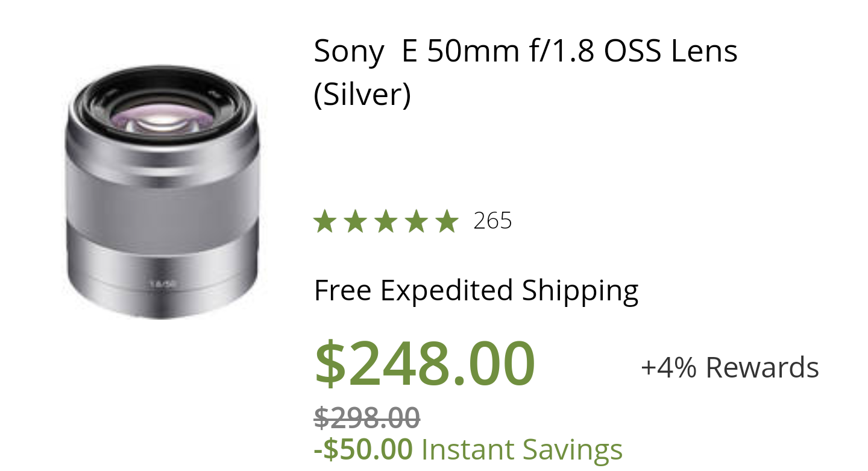Image resolution: width=868 pixels, height=471 pixels.
Task: Click the Instant Savings text
Action: tap(521, 450)
